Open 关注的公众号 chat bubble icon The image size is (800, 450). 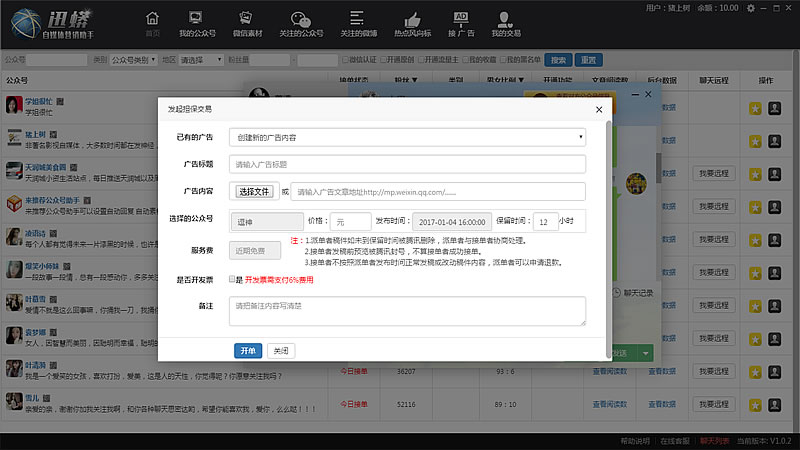[x=301, y=24]
